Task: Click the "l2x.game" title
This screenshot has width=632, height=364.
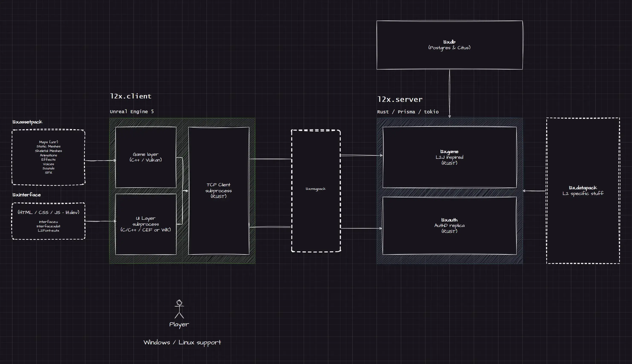Action: [x=449, y=152]
